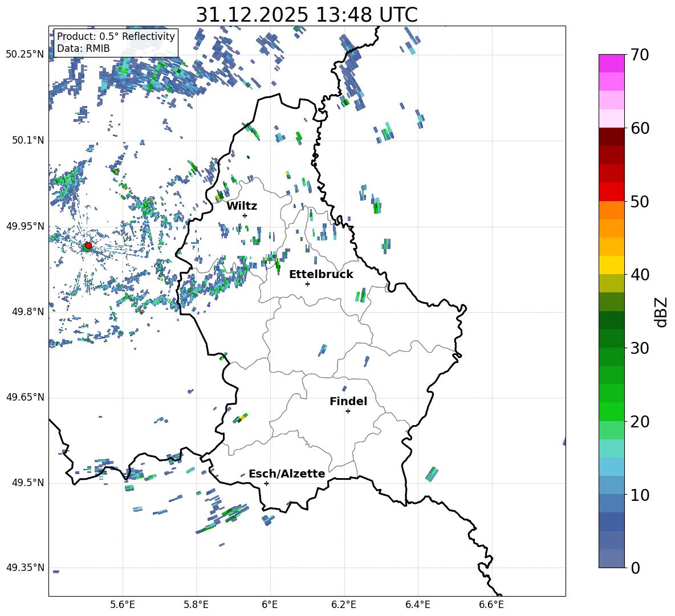The image size is (675, 616).
Task: Click the 'Findel' city label
Action: point(348,401)
